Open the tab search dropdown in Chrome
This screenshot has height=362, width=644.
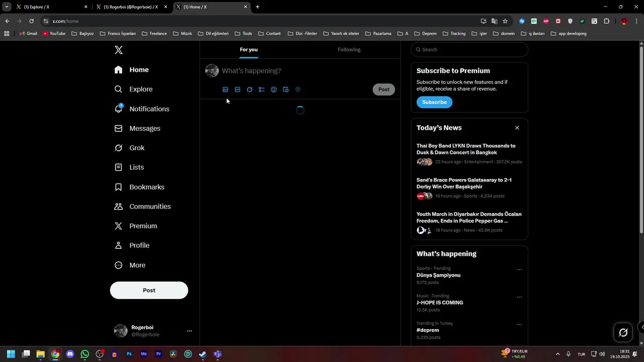click(x=7, y=7)
